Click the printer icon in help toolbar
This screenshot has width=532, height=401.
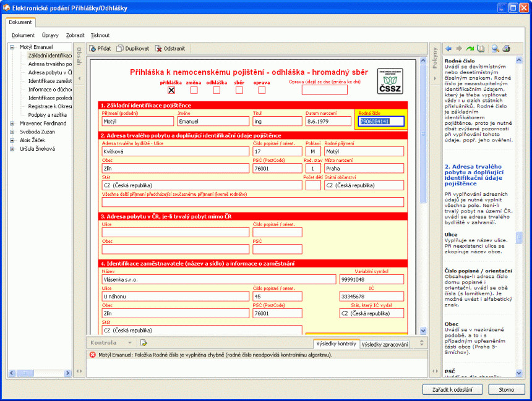pyautogui.click(x=506, y=48)
